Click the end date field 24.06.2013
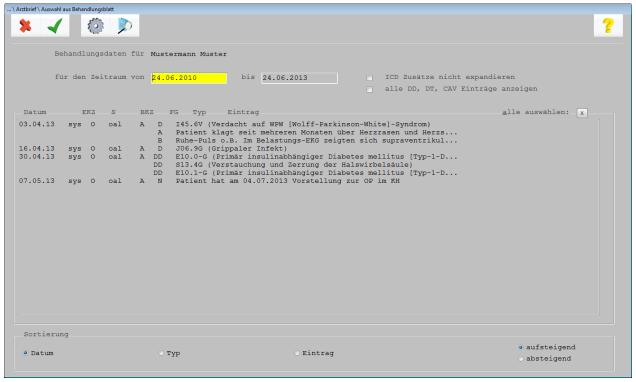Image resolution: width=636 pixels, height=382 pixels. pos(299,78)
